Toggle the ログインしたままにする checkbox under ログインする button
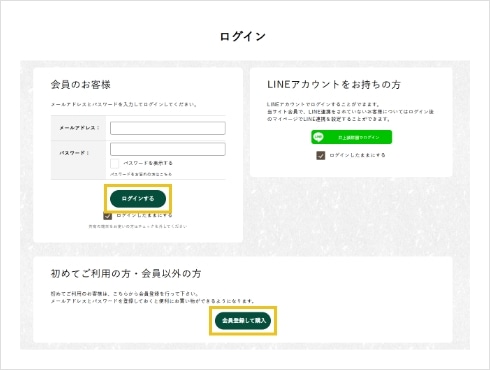The image size is (490, 370). pos(107,216)
